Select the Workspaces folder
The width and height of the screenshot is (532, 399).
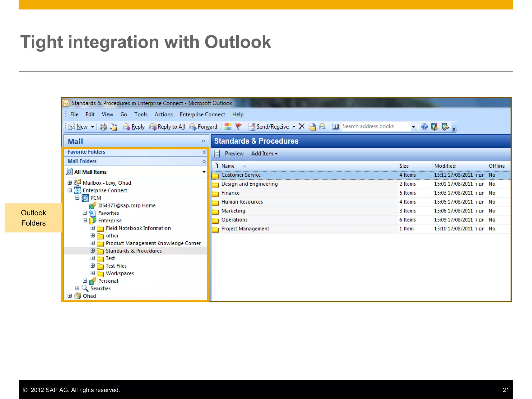click(119, 273)
